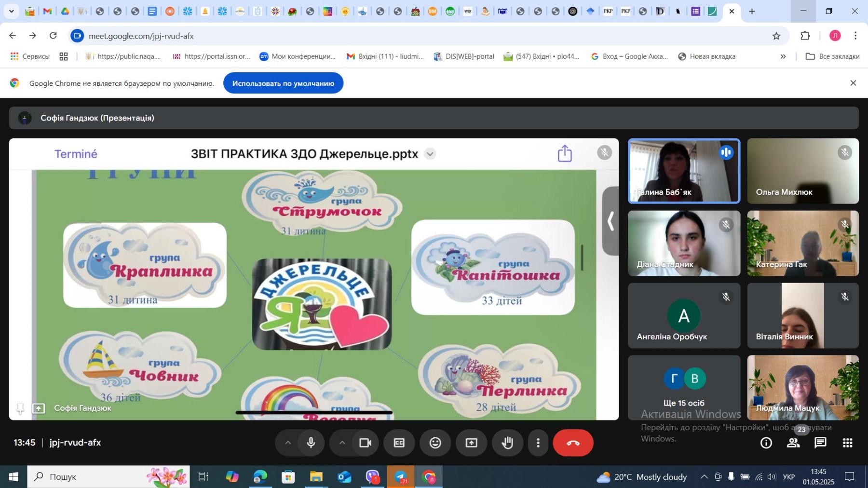Screen dimensions: 868x488
Task: Raise hand in the meeting
Action: click(x=507, y=443)
